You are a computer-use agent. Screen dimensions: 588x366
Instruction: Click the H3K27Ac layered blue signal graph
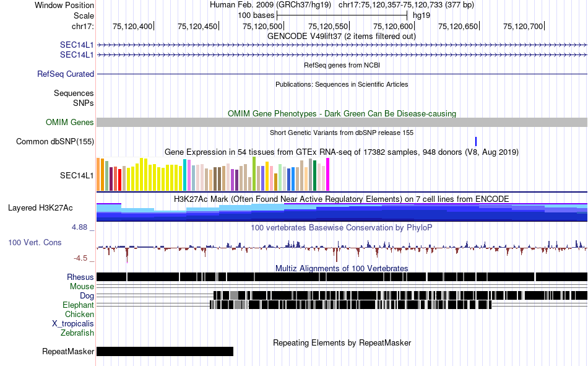click(x=342, y=212)
